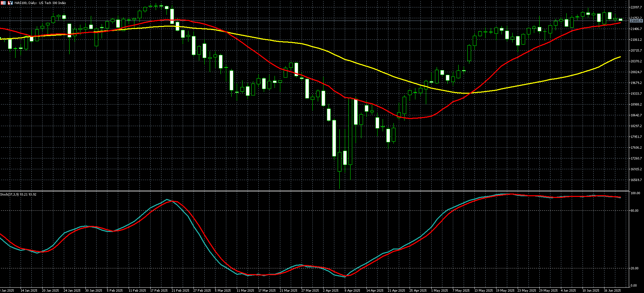
Task: Click the '21 Apr 2025' date label
Action: click(396, 290)
